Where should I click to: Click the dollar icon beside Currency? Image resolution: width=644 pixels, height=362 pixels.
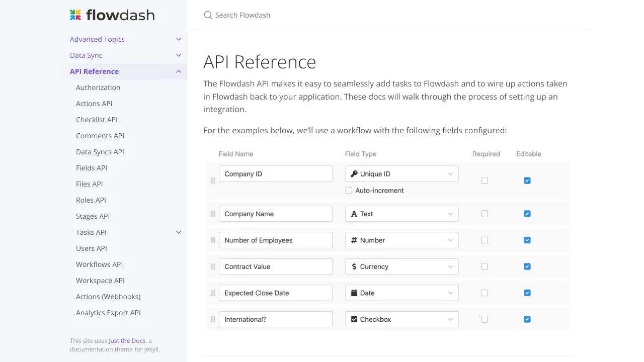(354, 266)
